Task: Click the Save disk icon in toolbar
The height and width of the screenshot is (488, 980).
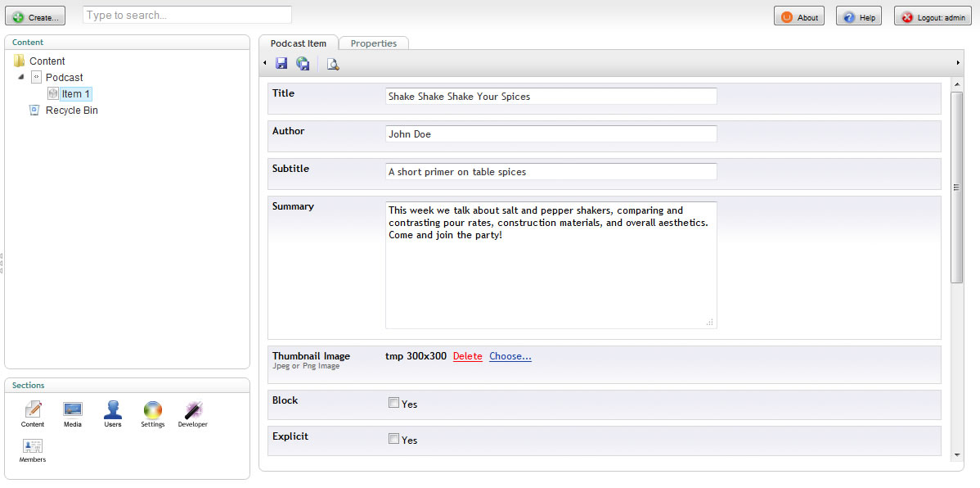Action: click(x=281, y=63)
